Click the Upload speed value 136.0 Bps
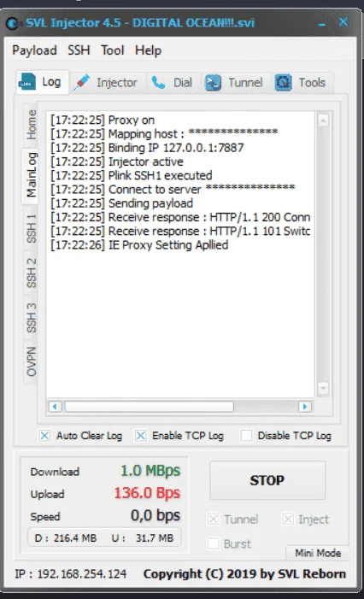The height and width of the screenshot is (599, 364). (147, 493)
